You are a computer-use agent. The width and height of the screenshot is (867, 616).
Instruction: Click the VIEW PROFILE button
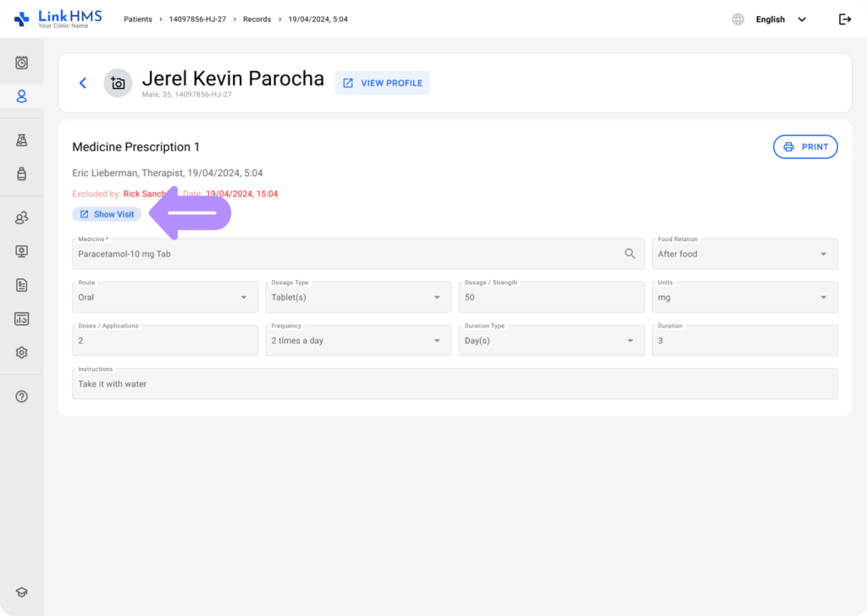[382, 83]
